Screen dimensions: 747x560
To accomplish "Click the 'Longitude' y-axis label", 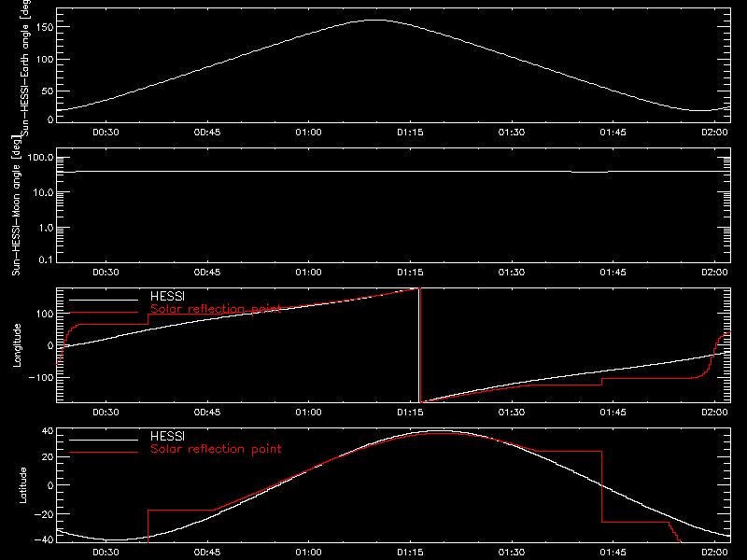I will pyautogui.click(x=17, y=345).
